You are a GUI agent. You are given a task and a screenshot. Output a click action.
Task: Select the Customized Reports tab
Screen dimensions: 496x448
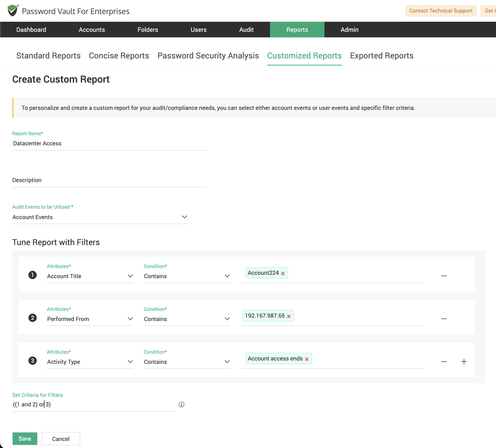[304, 56]
